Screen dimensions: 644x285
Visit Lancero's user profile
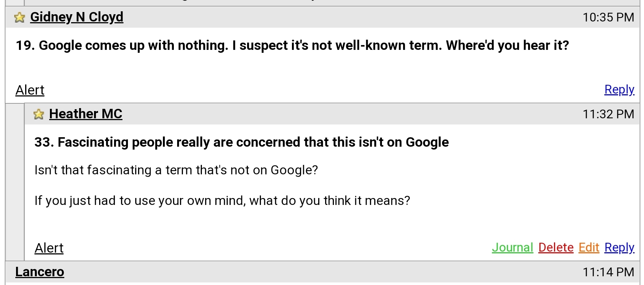[x=40, y=272]
